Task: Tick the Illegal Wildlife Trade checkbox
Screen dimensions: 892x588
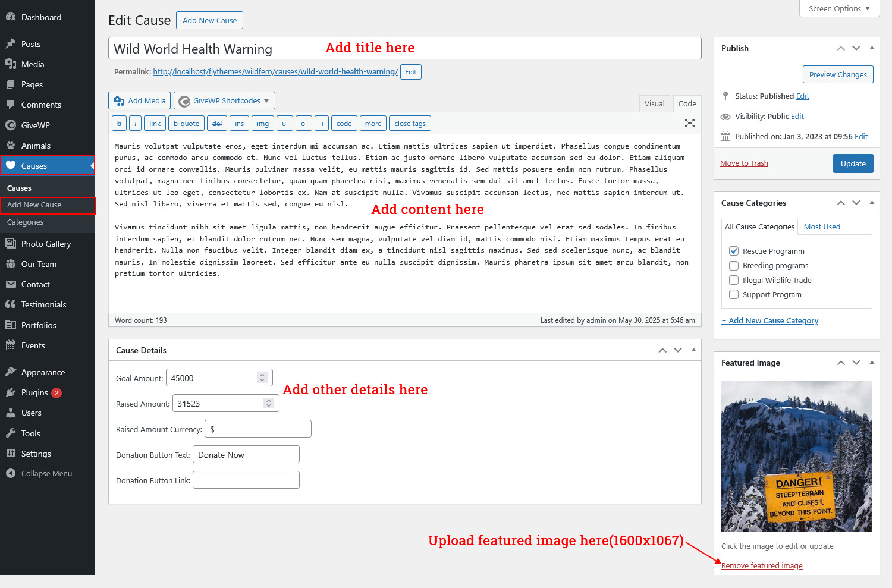Action: pos(734,280)
